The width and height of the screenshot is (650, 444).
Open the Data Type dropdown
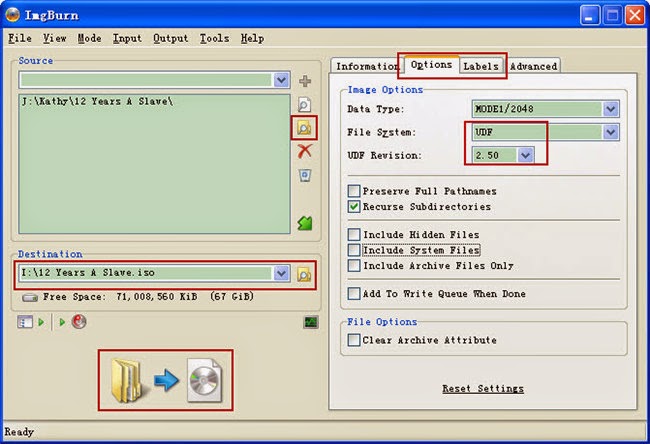610,109
